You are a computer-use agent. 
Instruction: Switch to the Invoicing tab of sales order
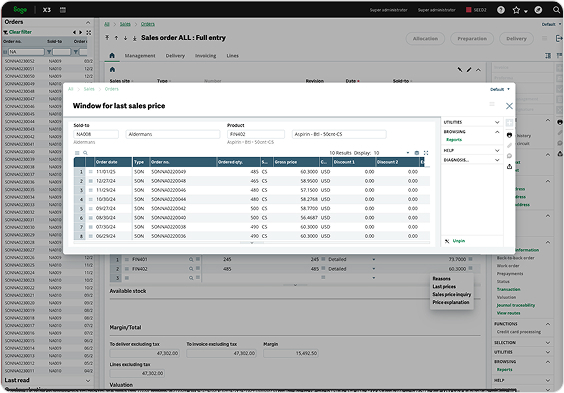point(205,56)
